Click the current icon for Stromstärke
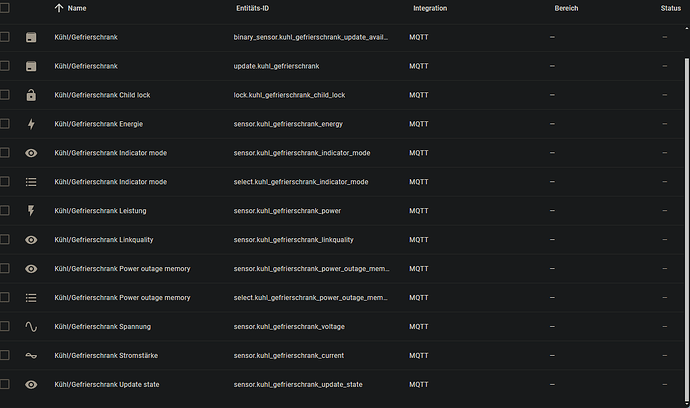Image resolution: width=690 pixels, height=408 pixels. pyautogui.click(x=31, y=356)
